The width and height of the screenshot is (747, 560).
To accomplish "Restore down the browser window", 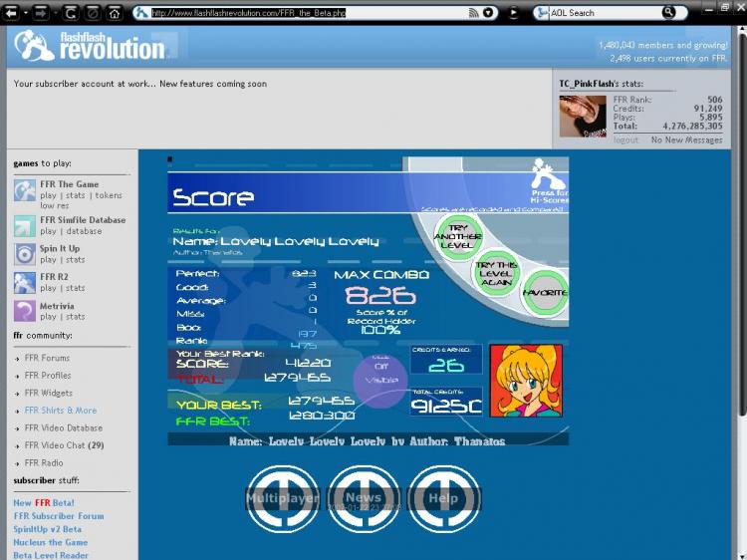I will pyautogui.click(x=725, y=7).
